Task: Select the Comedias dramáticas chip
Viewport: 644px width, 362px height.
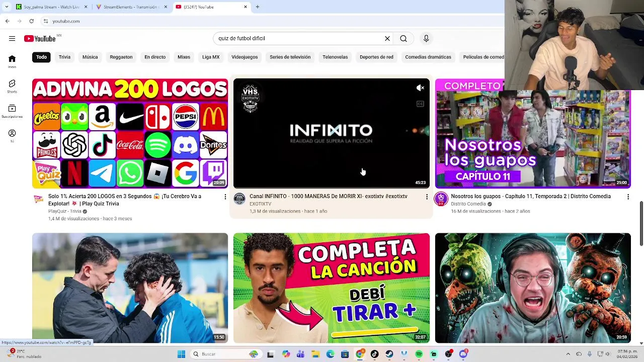Action: [428, 57]
